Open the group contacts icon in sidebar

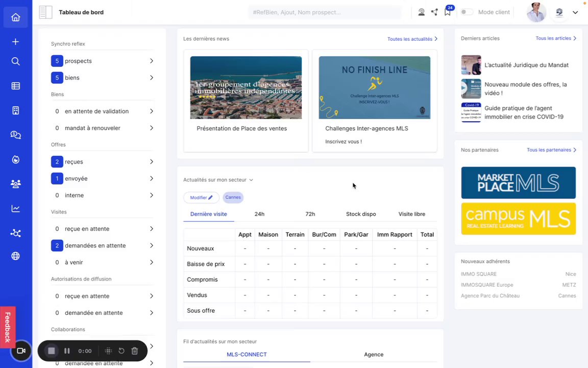[15, 183]
